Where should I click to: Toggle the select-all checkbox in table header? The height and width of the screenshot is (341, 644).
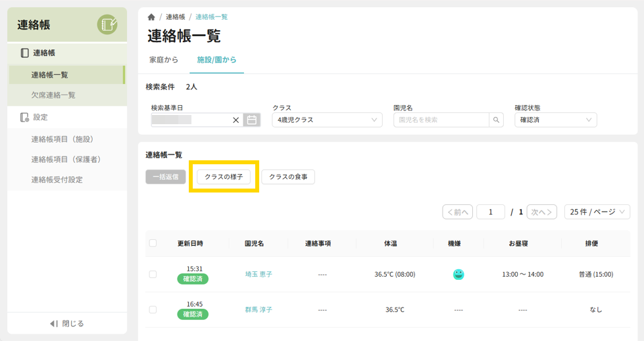(153, 243)
